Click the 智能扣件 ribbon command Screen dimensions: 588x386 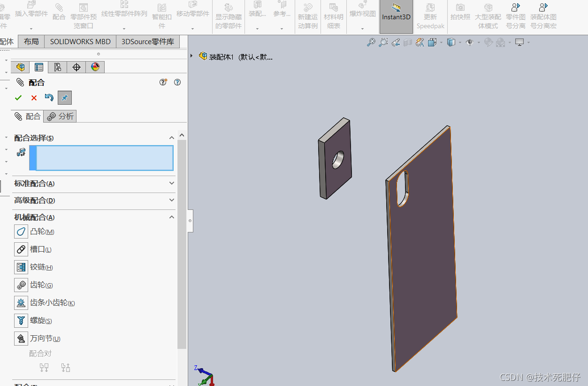(162, 16)
